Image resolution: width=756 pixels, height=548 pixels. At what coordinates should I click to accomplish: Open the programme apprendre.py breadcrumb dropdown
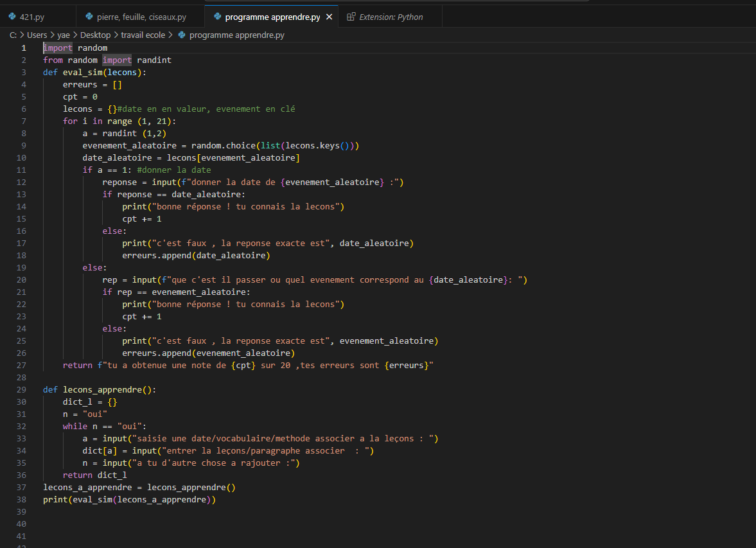239,35
